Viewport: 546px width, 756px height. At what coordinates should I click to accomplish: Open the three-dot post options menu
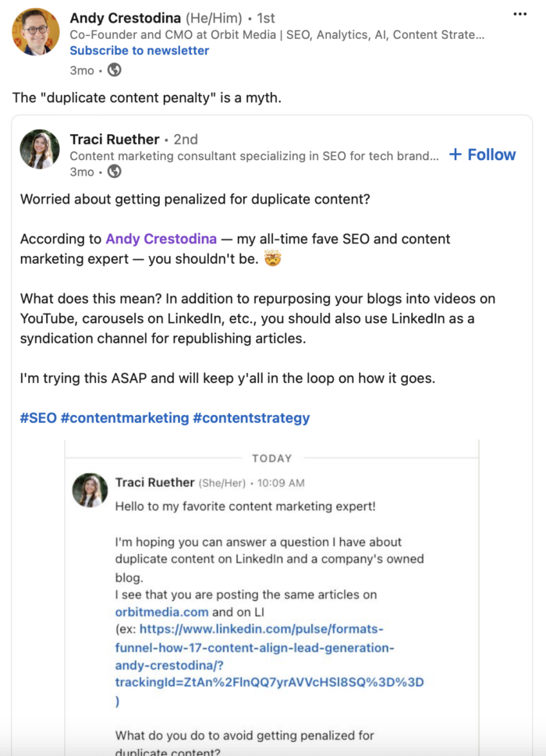pos(520,14)
